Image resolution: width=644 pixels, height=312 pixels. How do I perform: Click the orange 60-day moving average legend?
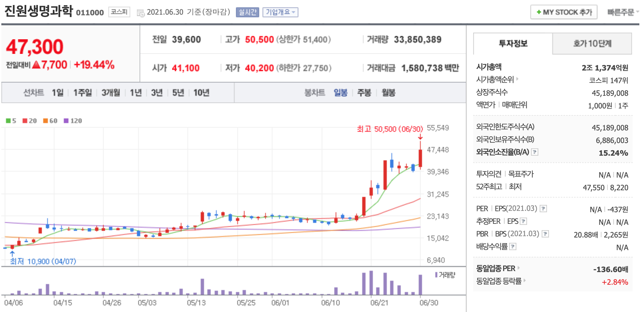pyautogui.click(x=50, y=121)
